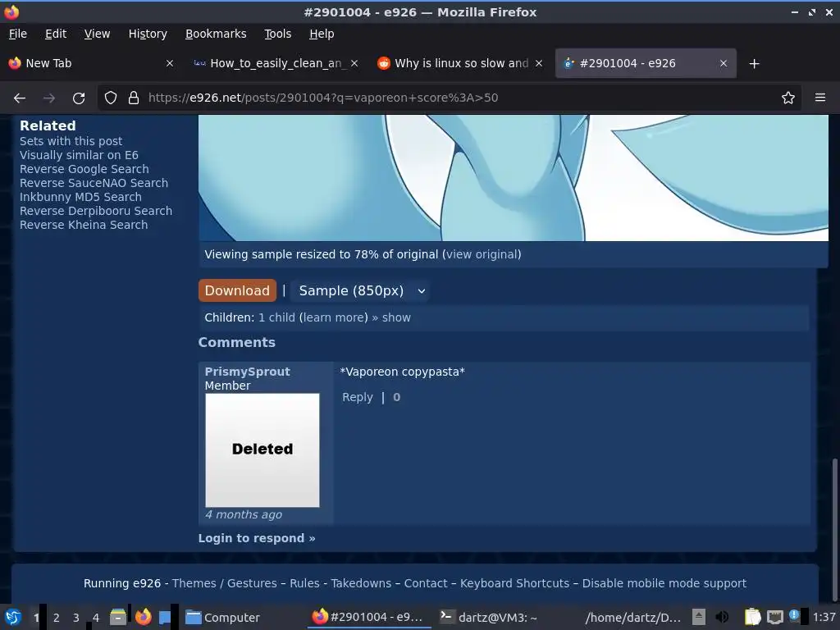Viewport: 840px width, 630px height.
Task: Open the clipboard manager tray icon
Action: pyautogui.click(x=753, y=617)
